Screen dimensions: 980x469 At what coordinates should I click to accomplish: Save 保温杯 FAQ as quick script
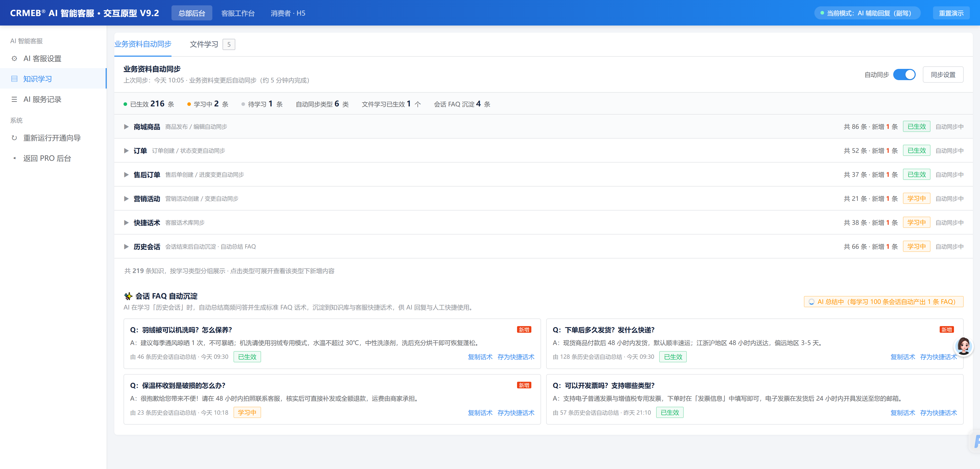(x=516, y=413)
